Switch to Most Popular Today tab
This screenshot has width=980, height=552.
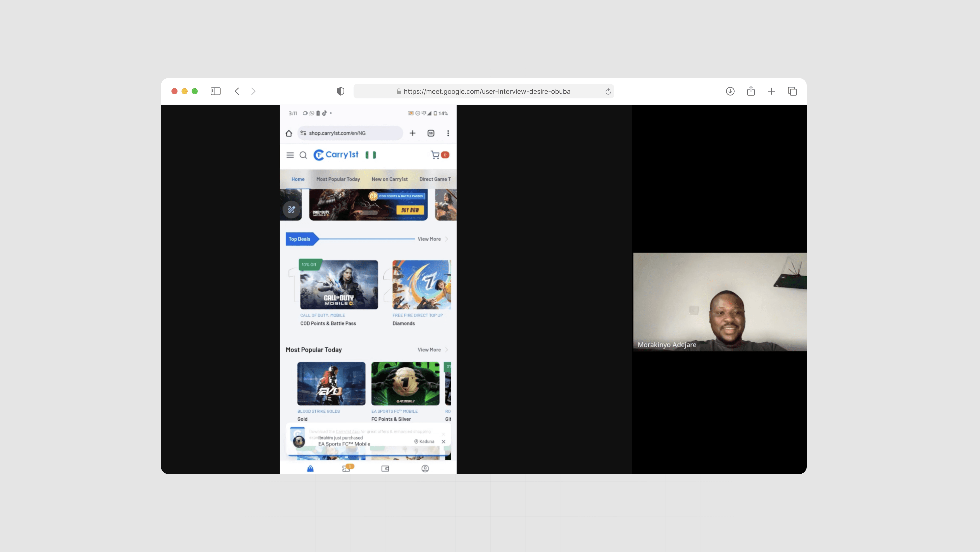pyautogui.click(x=338, y=179)
